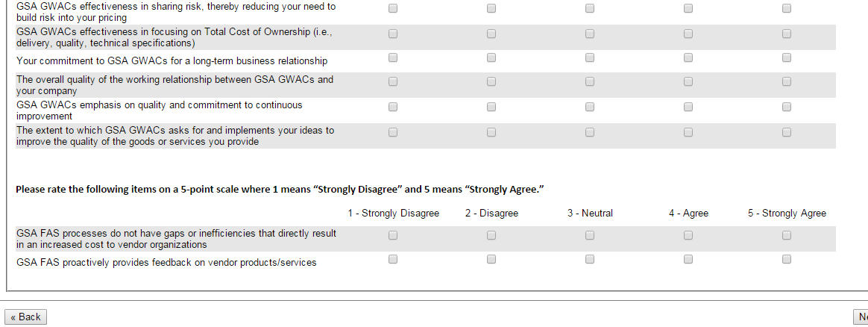Go back with the « Back button

pos(25,317)
